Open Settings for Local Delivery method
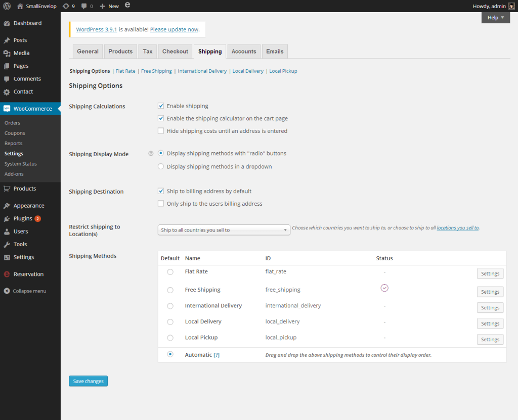Screen dimensions: 518x420 click(x=490, y=323)
